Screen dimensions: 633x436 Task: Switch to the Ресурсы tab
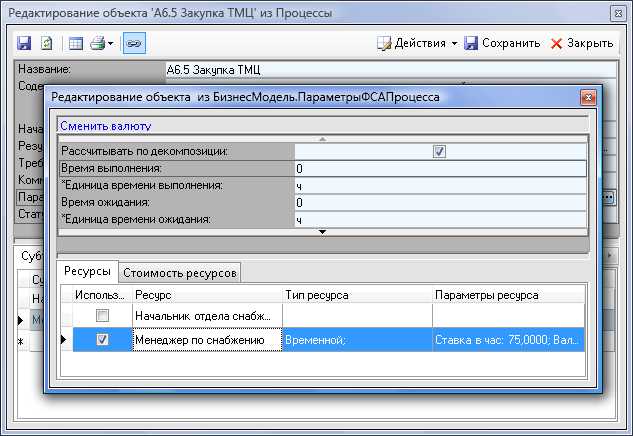87,271
